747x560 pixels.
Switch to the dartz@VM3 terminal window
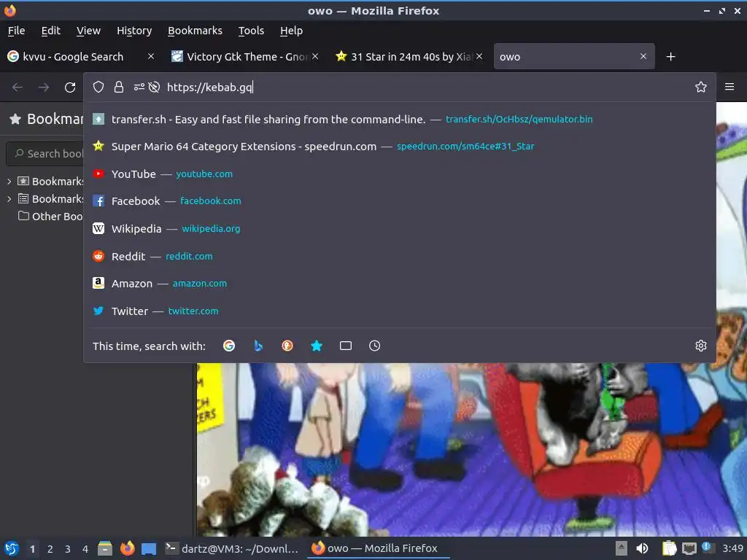[x=232, y=548]
